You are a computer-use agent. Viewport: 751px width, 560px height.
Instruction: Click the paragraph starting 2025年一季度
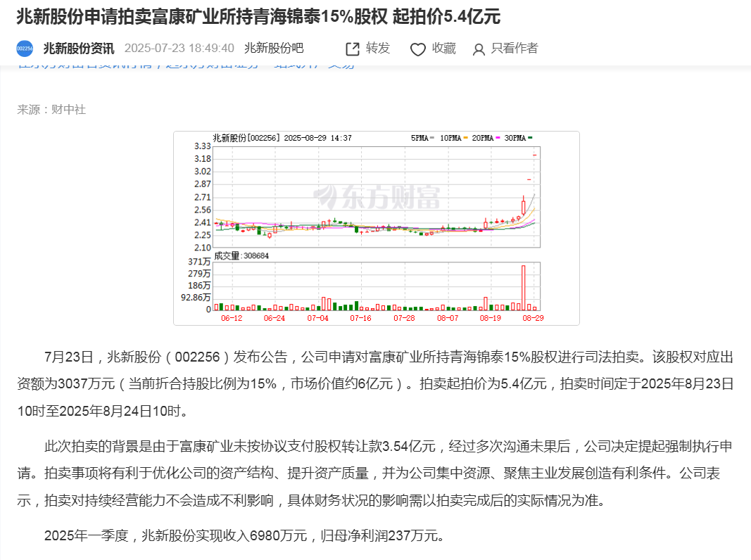(x=245, y=535)
